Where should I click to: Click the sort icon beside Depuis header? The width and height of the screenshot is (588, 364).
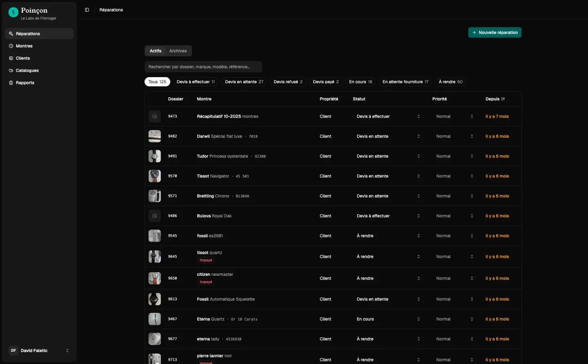[503, 99]
